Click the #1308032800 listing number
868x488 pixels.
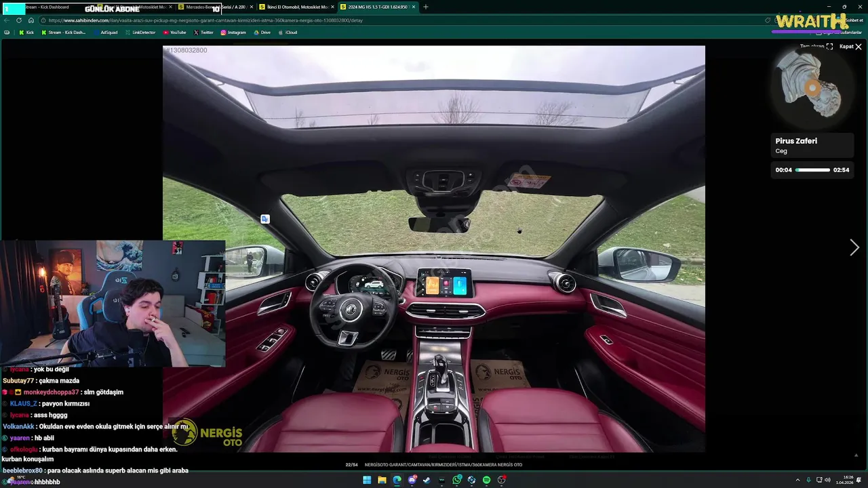click(186, 50)
